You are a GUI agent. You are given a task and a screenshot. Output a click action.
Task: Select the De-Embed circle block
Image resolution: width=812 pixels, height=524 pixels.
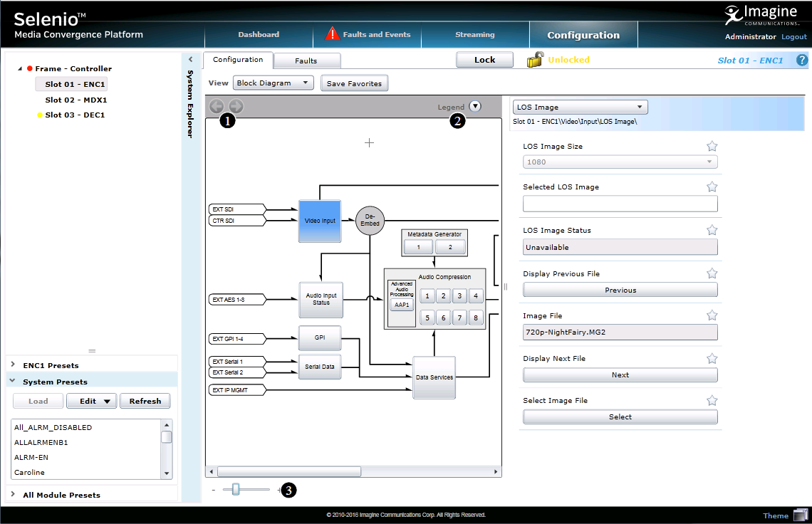[370, 220]
